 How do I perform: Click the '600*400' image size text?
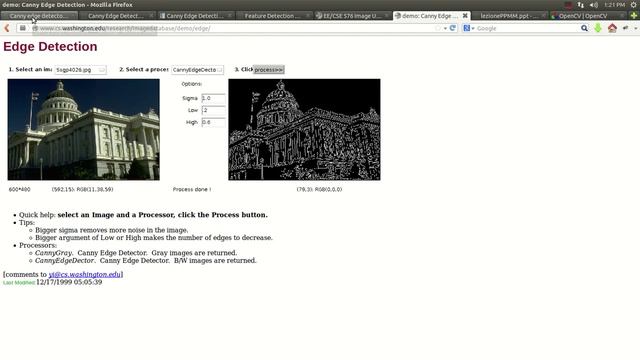click(20, 189)
